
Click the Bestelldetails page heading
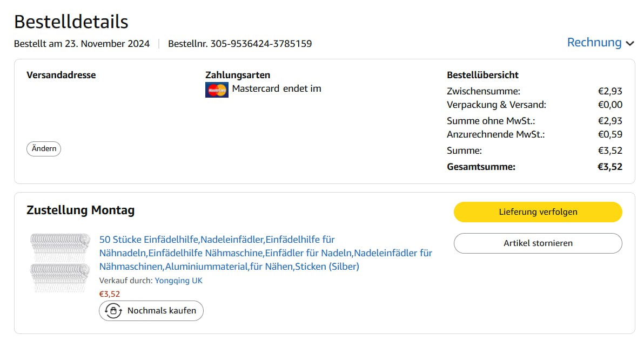point(71,22)
